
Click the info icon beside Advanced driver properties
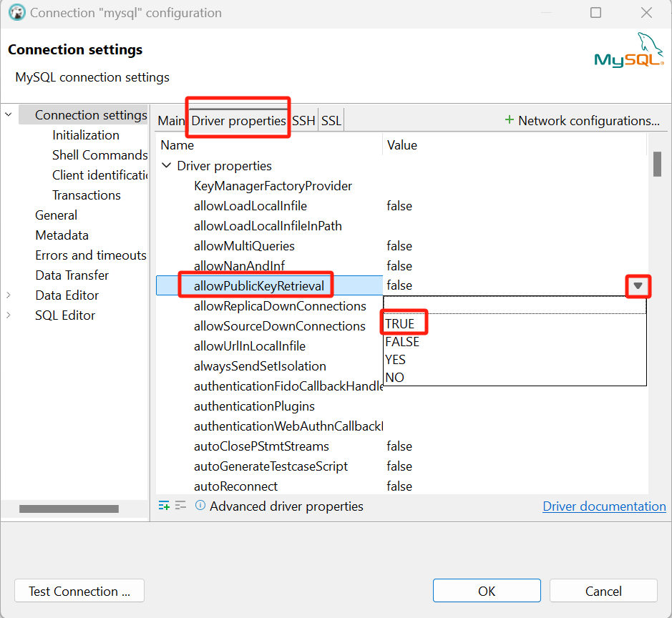(x=200, y=506)
